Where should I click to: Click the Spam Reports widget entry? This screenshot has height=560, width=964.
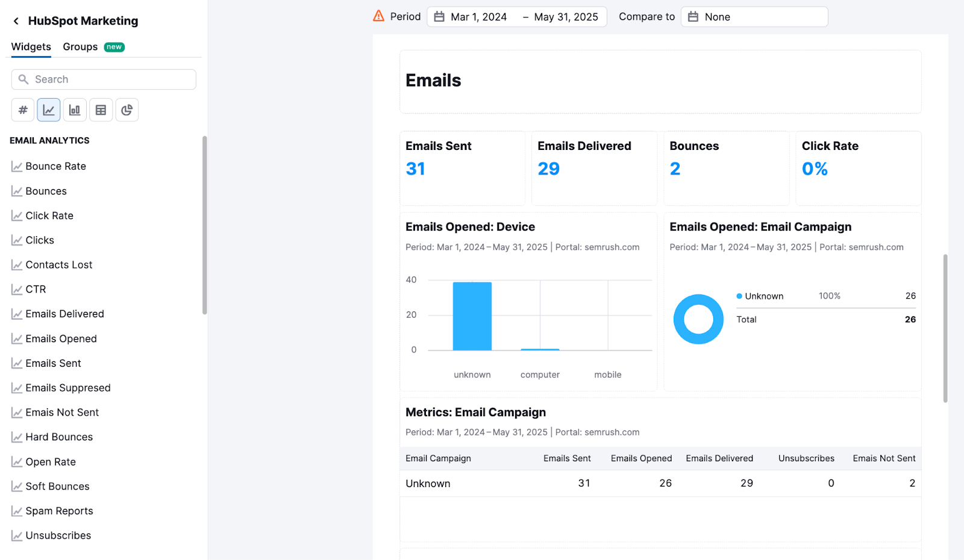59,510
